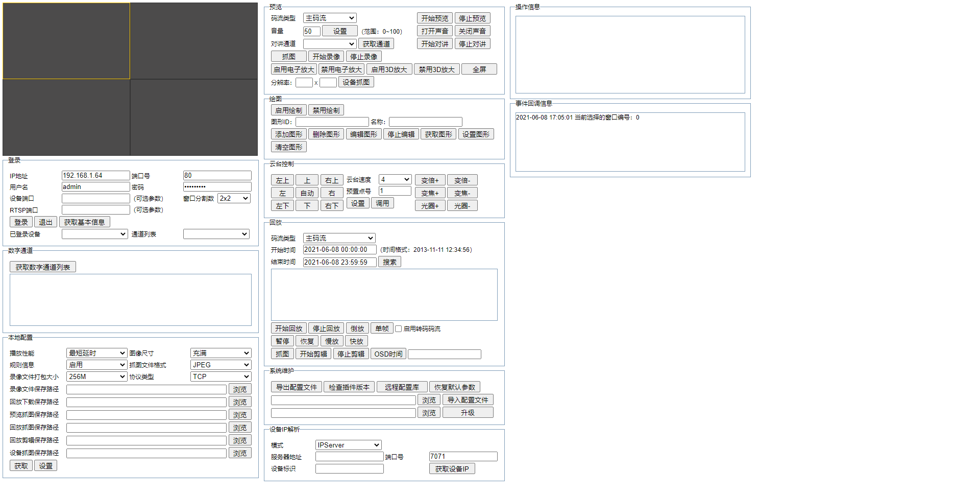The width and height of the screenshot is (980, 495).
Task: Zoom in using the 变倍+ button
Action: (430, 180)
